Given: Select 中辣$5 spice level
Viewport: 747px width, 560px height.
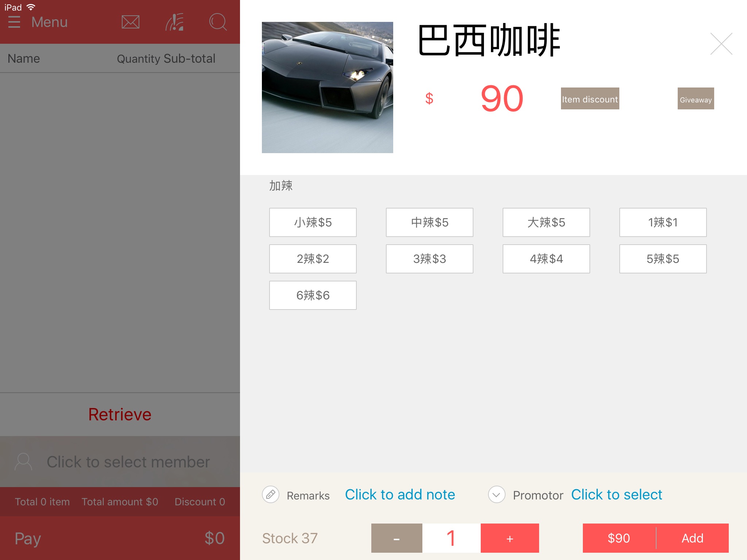Looking at the screenshot, I should coord(429,222).
